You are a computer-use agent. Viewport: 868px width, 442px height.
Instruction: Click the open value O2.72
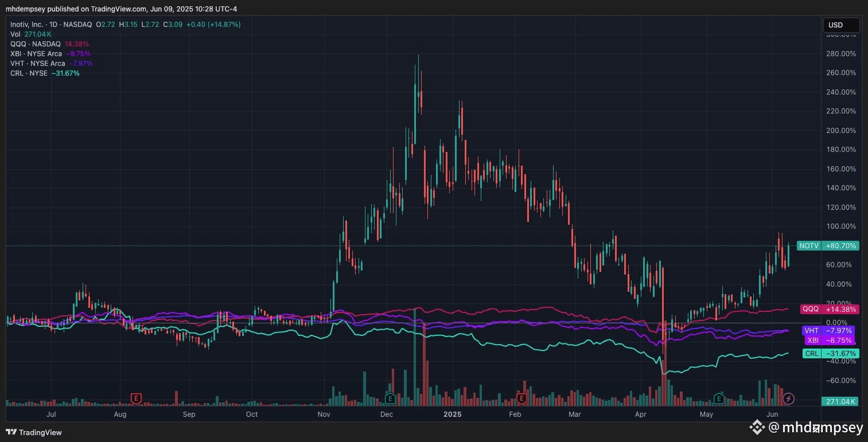click(105, 25)
